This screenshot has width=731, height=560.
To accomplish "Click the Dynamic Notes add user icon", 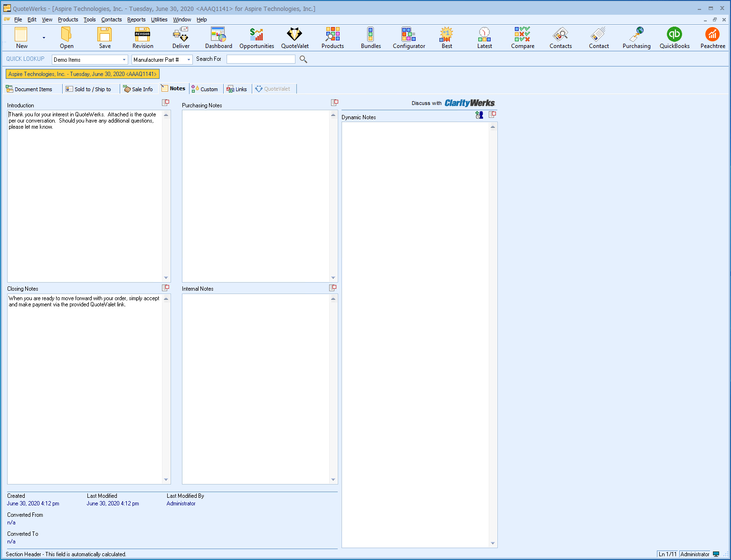I will 479,115.
